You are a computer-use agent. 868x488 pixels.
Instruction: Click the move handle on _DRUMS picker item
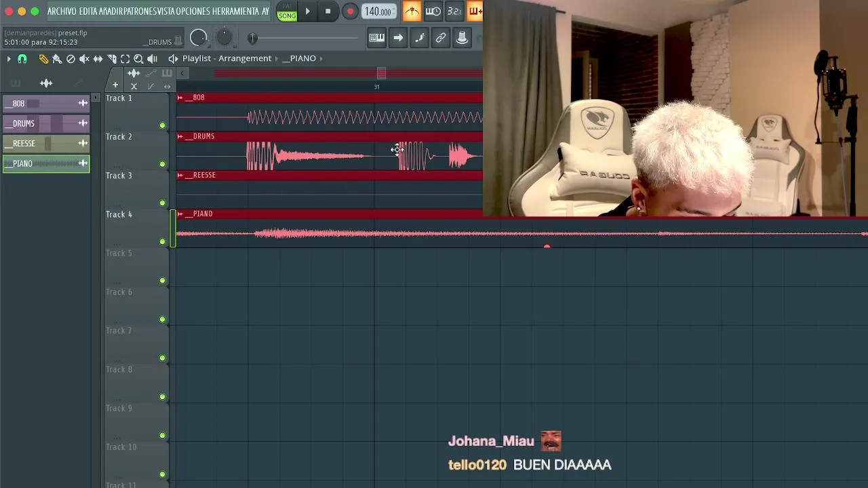[x=83, y=123]
